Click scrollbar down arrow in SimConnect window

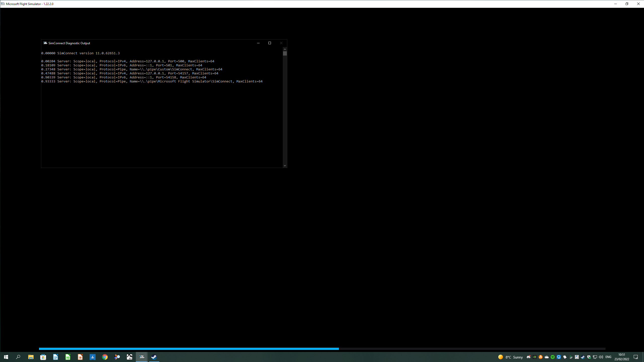(x=285, y=165)
